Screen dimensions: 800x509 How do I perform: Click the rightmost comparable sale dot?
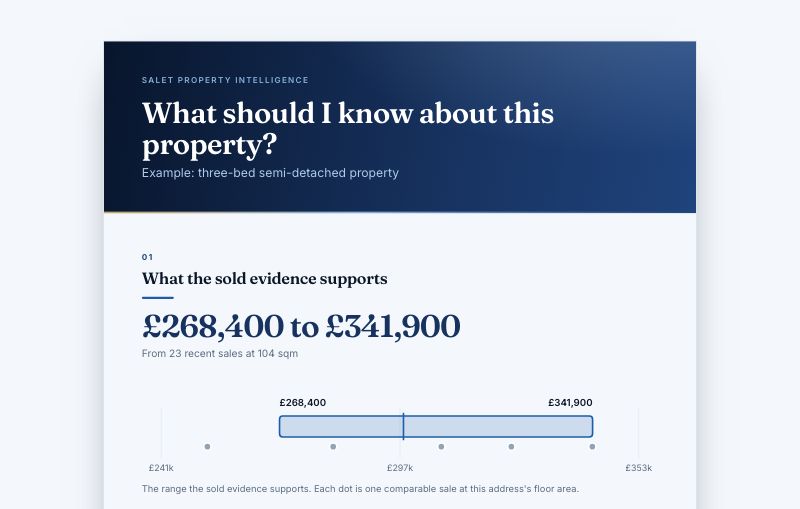pyautogui.click(x=592, y=446)
